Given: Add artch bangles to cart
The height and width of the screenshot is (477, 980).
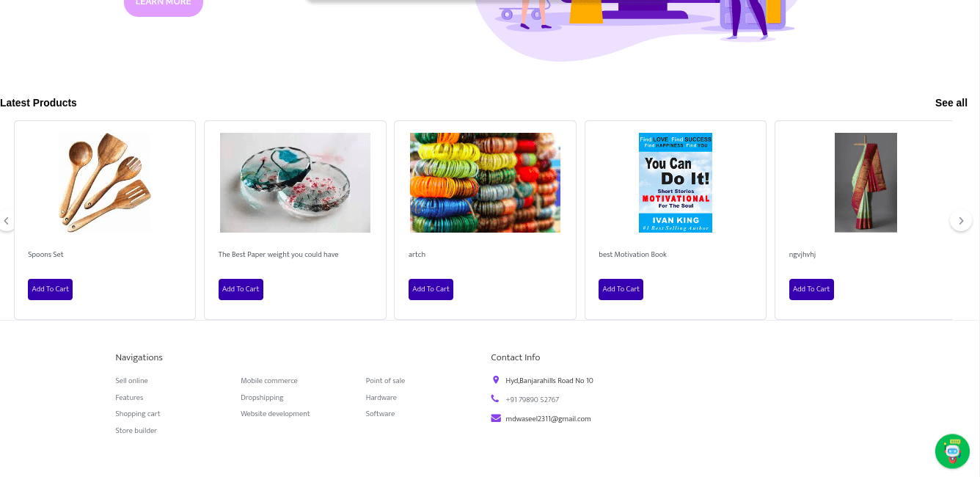Looking at the screenshot, I should click(431, 289).
